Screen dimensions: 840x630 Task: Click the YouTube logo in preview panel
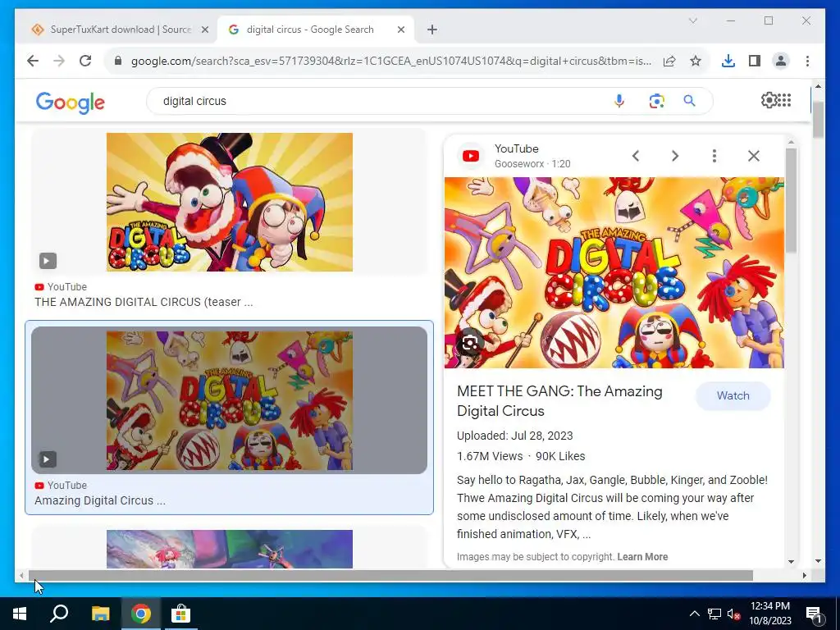point(471,156)
